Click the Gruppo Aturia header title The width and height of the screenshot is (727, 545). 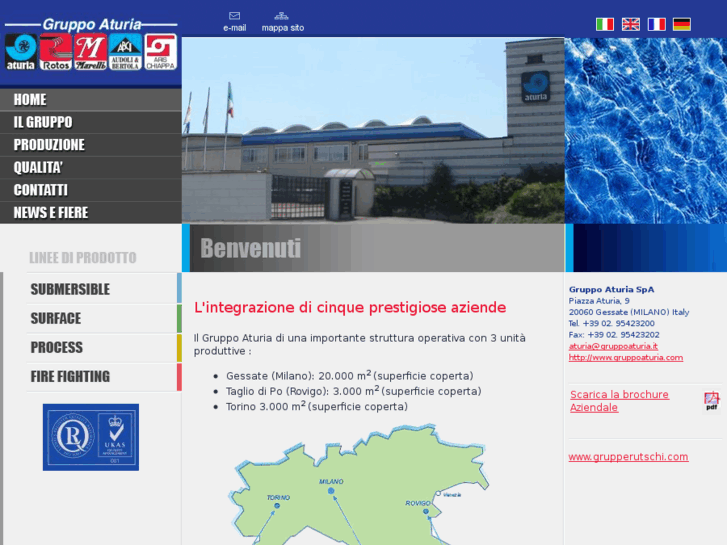pyautogui.click(x=92, y=24)
